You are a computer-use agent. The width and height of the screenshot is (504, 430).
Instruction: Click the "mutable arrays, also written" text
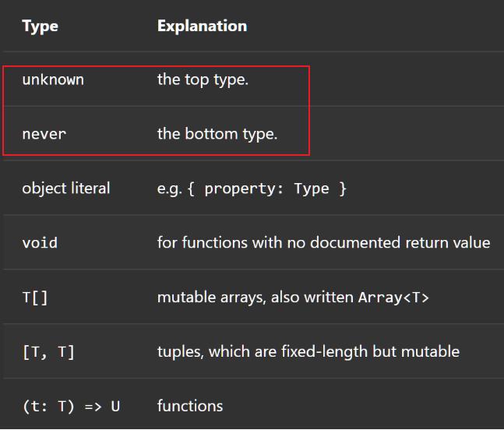click(256, 298)
